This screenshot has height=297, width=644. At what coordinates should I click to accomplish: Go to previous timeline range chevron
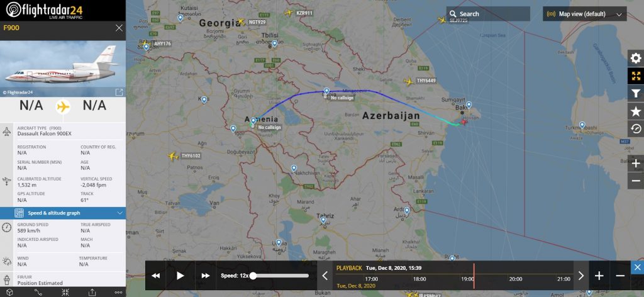[325, 276]
